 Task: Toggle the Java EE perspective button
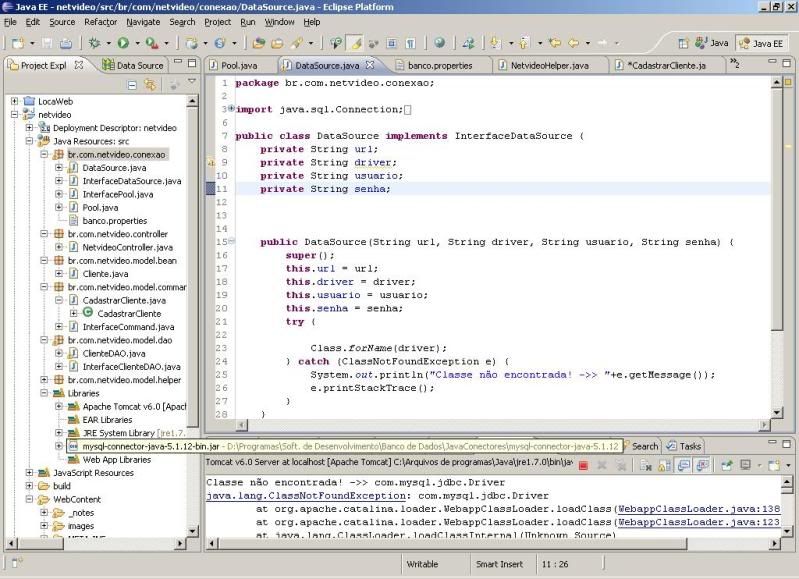(x=762, y=43)
